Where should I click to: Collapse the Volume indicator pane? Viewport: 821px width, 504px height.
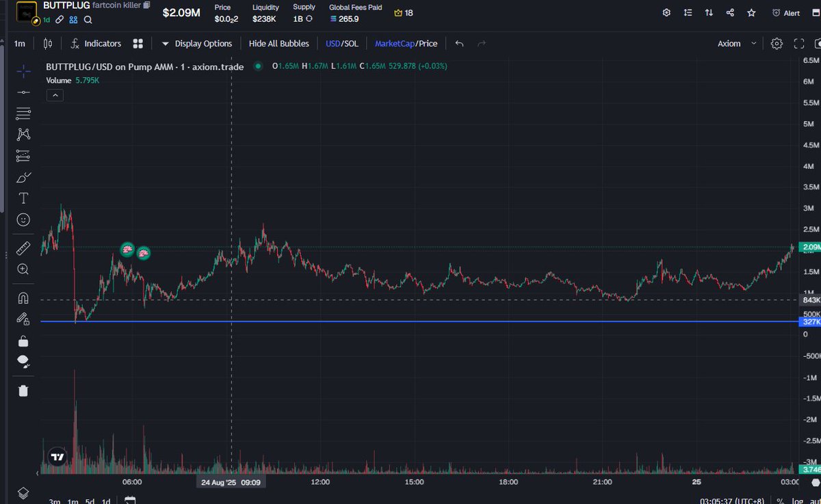tap(55, 95)
